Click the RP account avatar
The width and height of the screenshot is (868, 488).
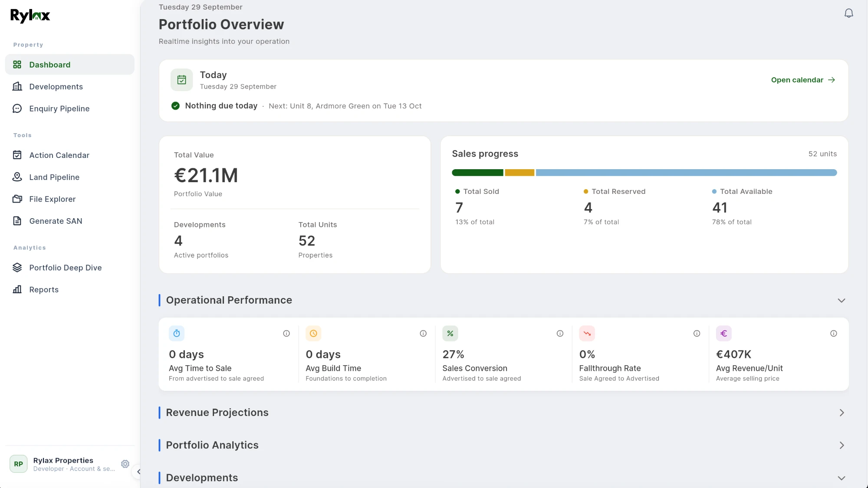coord(19,464)
